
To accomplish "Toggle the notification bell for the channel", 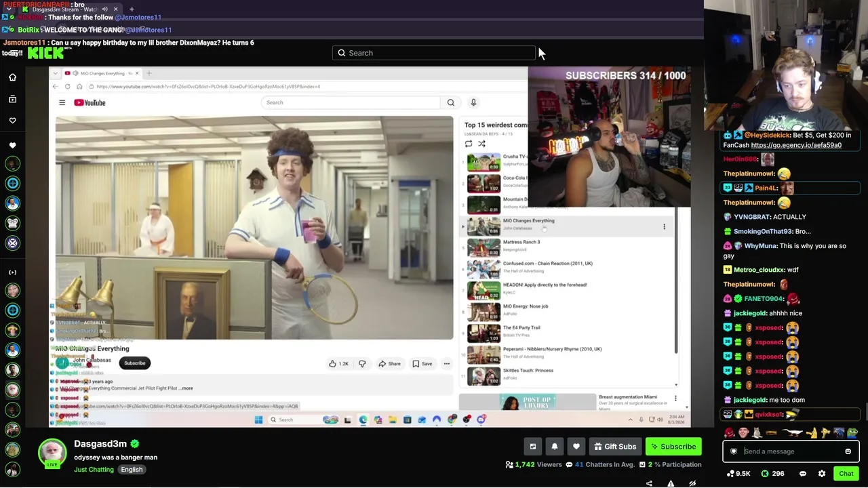I will point(555,447).
